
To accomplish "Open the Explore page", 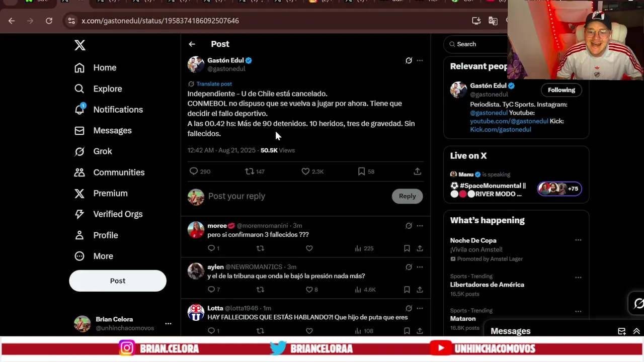I will pyautogui.click(x=98, y=88).
